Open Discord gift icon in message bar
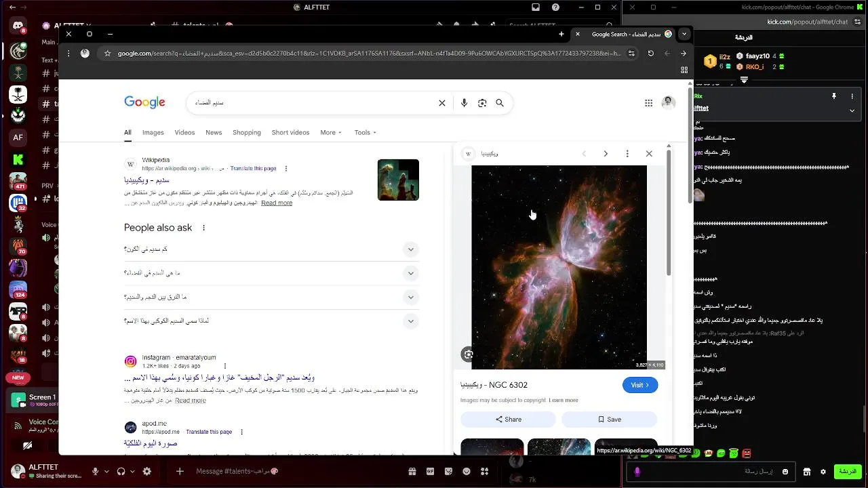The width and height of the screenshot is (868, 488). click(412, 471)
